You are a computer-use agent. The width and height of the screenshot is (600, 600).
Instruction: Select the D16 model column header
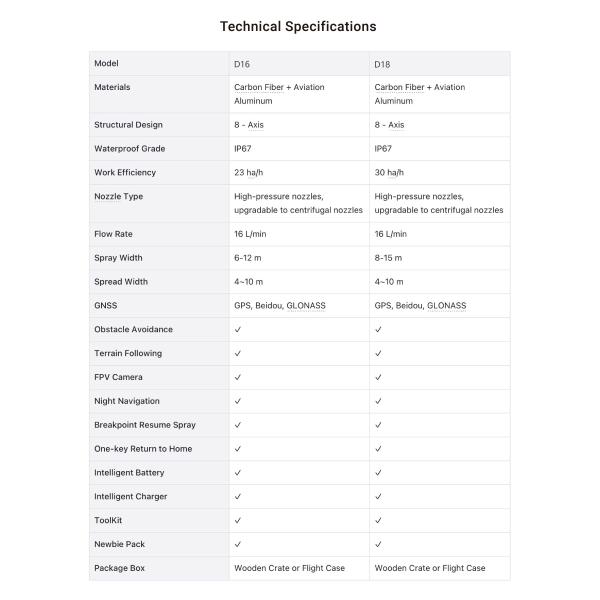coord(241,64)
